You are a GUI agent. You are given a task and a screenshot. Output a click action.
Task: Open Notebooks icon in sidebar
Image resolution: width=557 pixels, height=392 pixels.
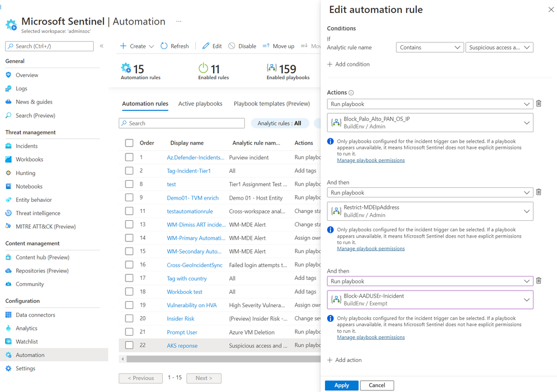point(8,186)
